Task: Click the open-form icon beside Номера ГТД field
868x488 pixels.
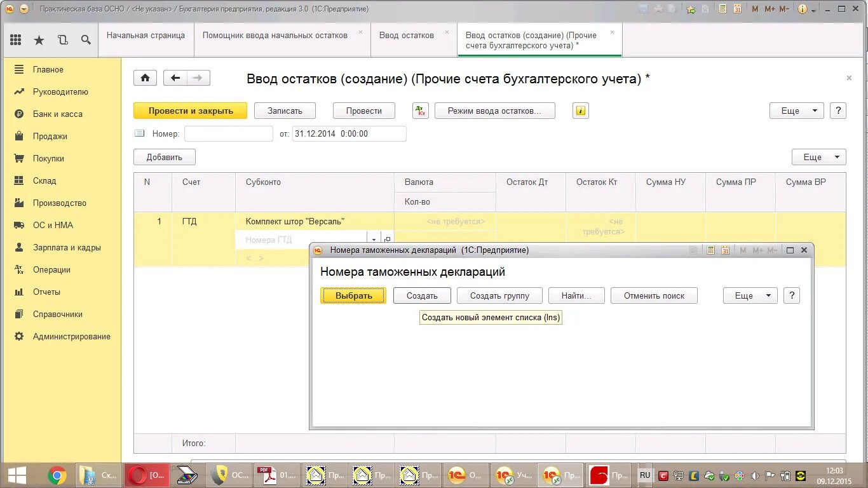Action: [x=387, y=240]
